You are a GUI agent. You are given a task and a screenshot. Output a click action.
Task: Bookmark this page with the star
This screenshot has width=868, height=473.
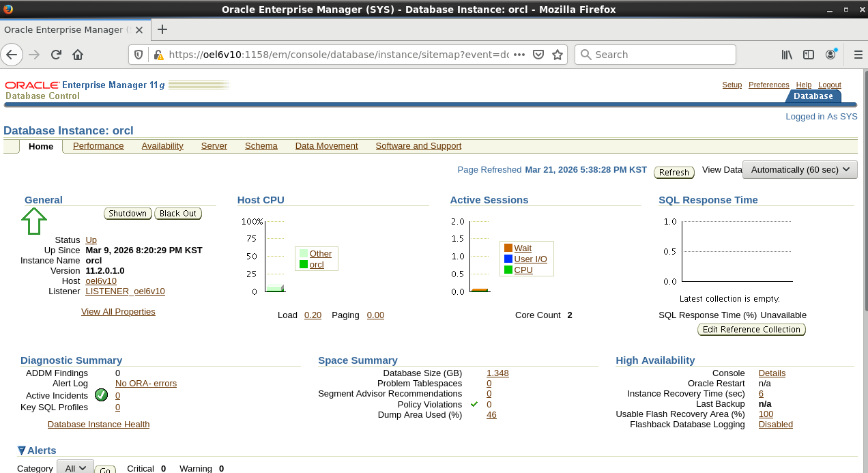tap(558, 55)
